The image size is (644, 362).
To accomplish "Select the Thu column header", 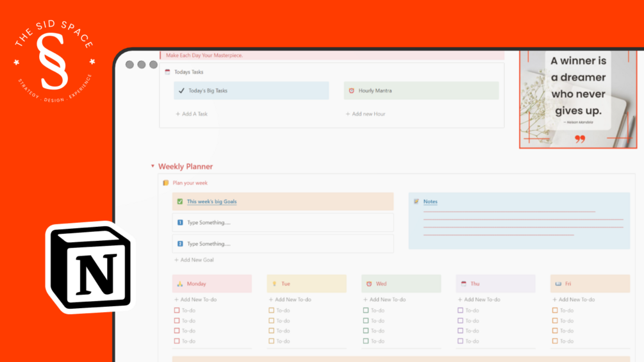I will (496, 284).
